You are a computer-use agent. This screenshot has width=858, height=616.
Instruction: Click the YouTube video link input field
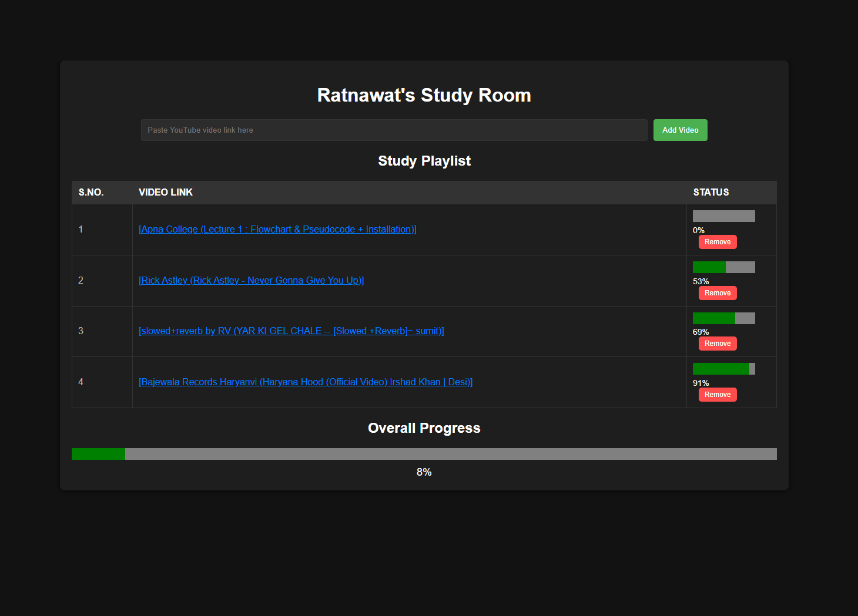[394, 130]
